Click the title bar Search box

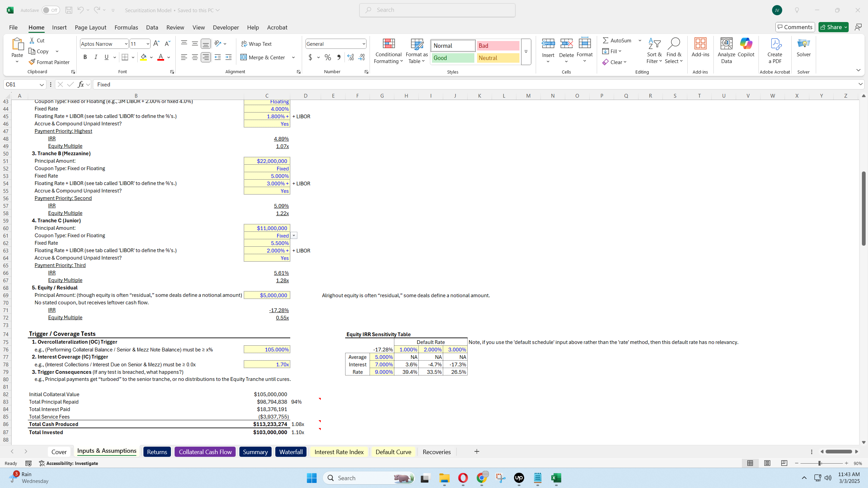click(437, 10)
